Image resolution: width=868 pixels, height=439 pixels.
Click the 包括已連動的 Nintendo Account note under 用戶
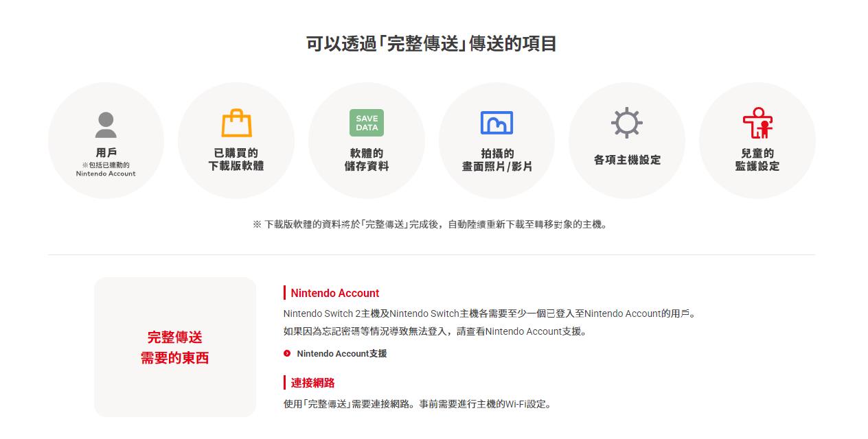[106, 169]
